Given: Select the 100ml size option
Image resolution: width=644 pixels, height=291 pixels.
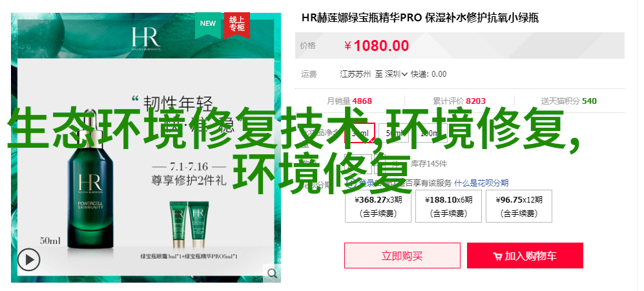Looking at the screenshot, I should (x=429, y=132).
